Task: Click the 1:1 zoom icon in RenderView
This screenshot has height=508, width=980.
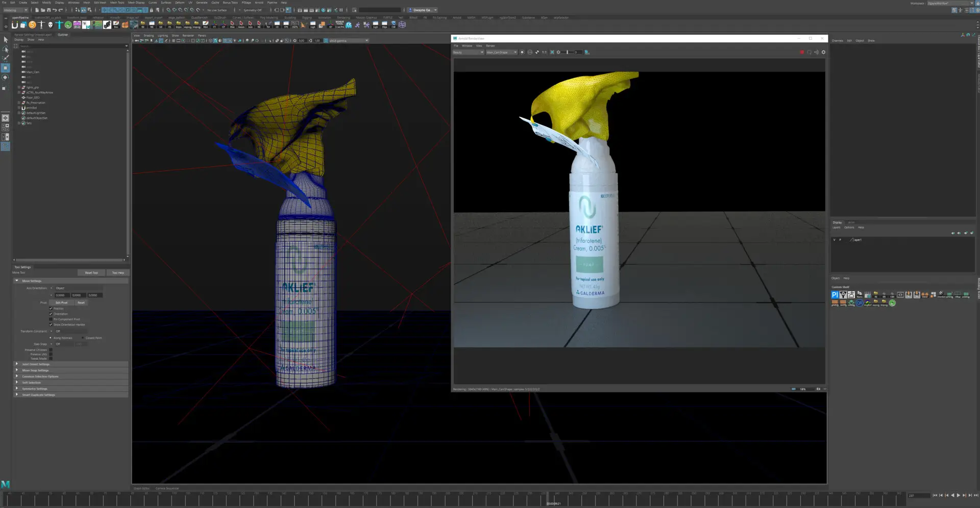Action: (544, 53)
